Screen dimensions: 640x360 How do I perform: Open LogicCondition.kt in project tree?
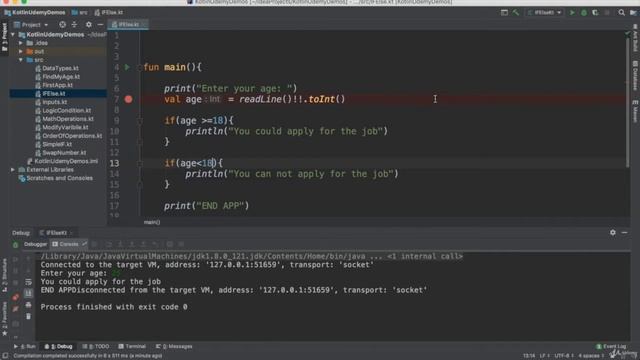click(67, 111)
